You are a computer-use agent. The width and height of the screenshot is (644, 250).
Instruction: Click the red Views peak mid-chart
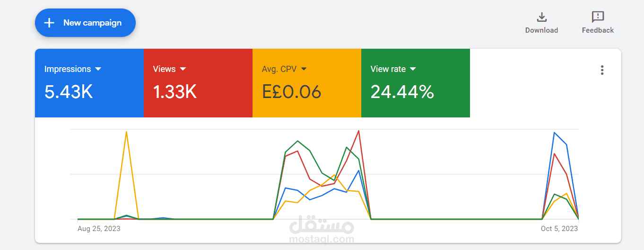[359, 131]
